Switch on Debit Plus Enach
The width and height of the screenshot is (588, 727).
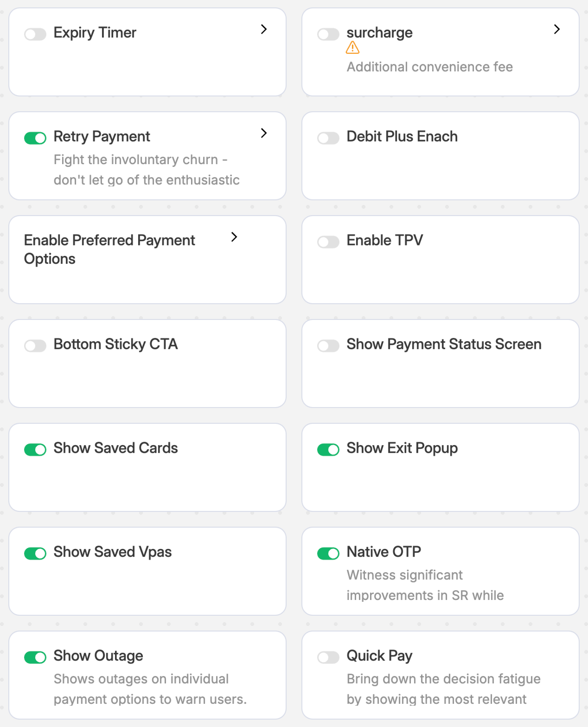coord(328,138)
